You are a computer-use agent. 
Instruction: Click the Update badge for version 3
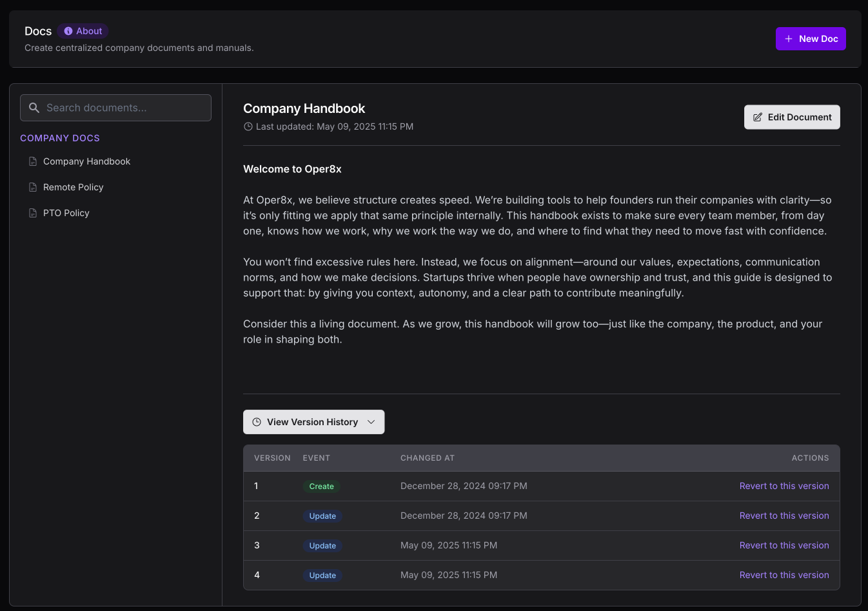(x=322, y=546)
